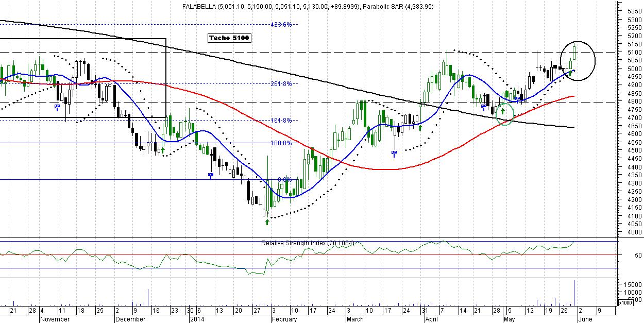Click the 0.0% Fibonacci level label
The image size is (644, 323).
(x=285, y=180)
